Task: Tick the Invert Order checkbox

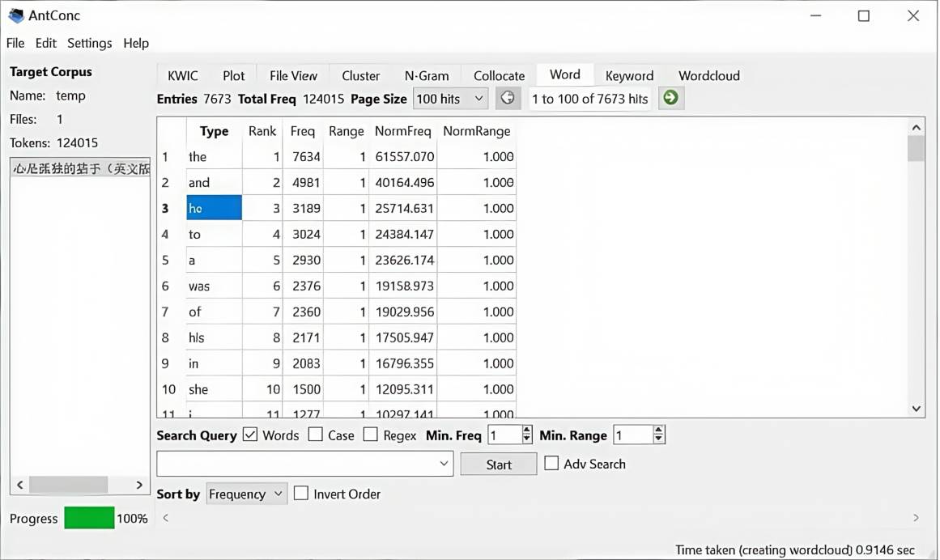Action: point(301,494)
